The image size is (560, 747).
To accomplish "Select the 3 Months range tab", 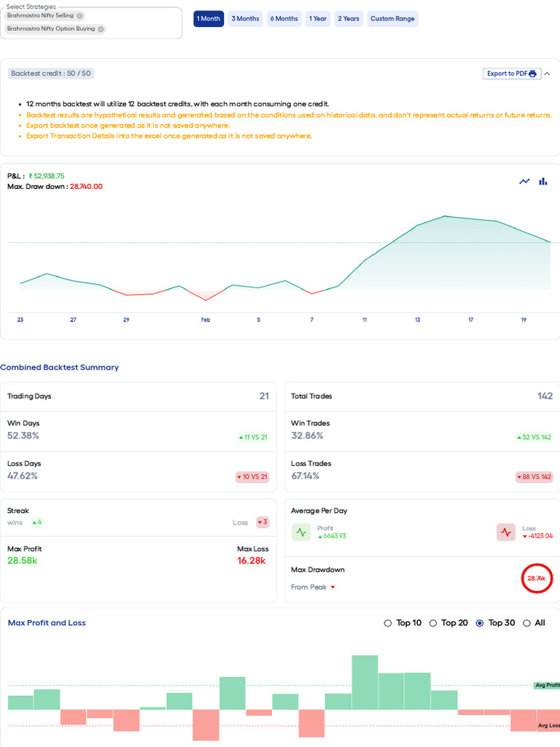I will [x=245, y=19].
